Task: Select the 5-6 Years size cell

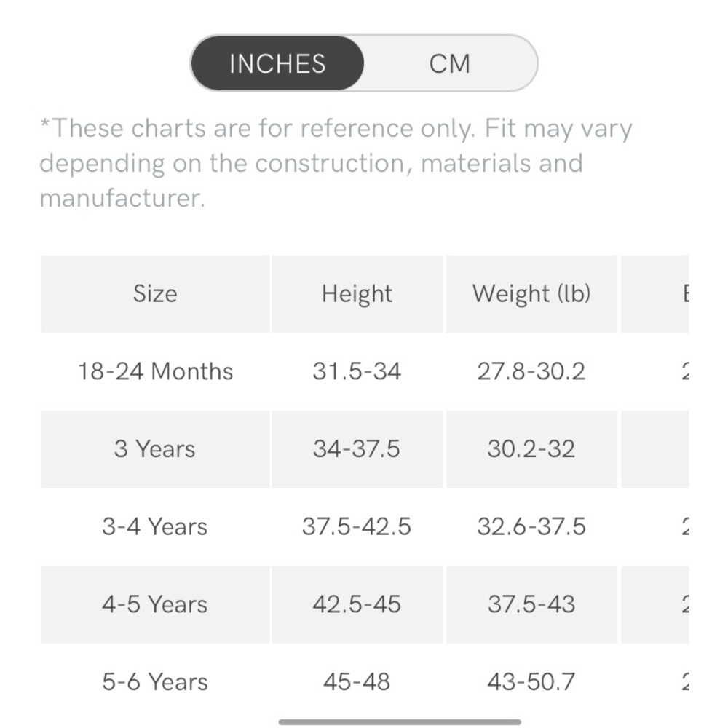Action: point(155,682)
